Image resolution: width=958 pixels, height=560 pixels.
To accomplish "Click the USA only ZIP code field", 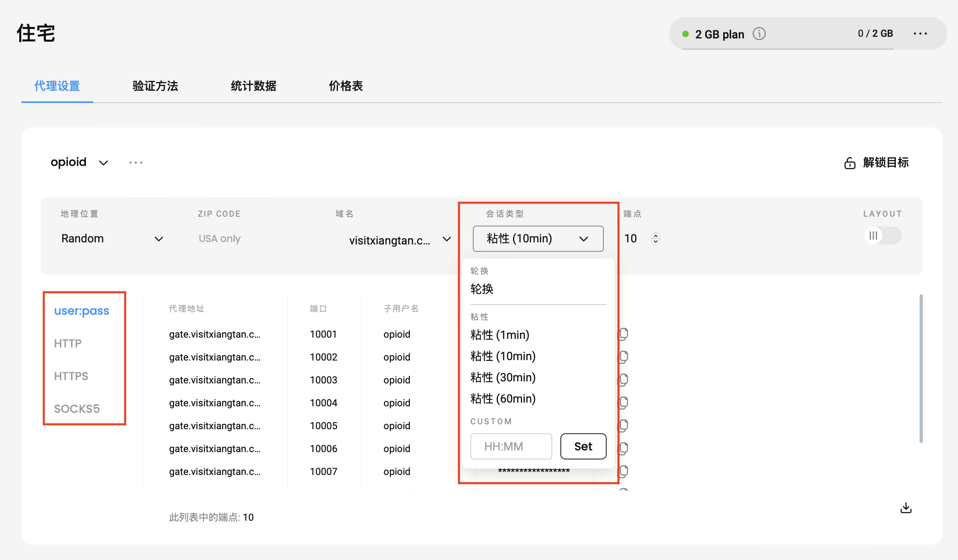I will [x=220, y=239].
